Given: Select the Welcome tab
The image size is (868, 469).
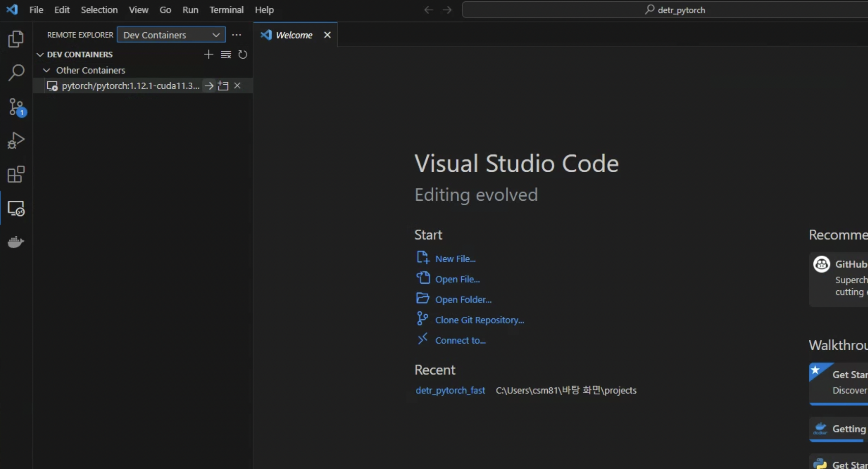Looking at the screenshot, I should tap(293, 35).
